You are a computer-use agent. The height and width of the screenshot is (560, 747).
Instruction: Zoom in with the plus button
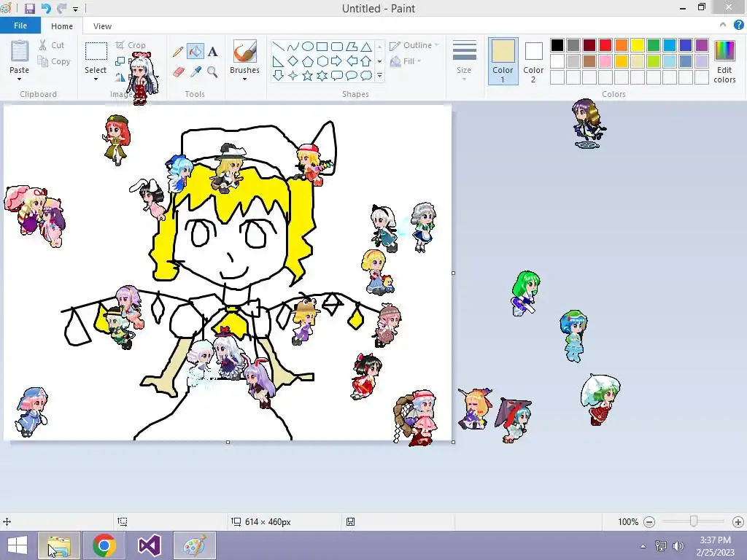click(738, 522)
